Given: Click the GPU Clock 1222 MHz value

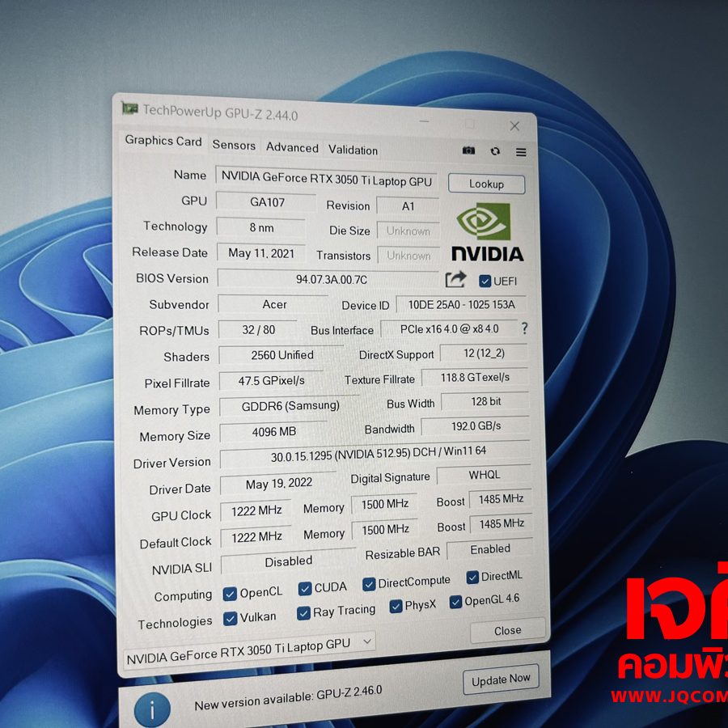Looking at the screenshot, I should click(x=256, y=510).
